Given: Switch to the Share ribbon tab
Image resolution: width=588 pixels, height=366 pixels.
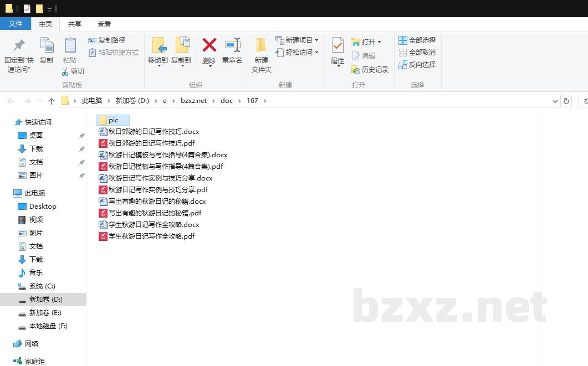Looking at the screenshot, I should [75, 24].
